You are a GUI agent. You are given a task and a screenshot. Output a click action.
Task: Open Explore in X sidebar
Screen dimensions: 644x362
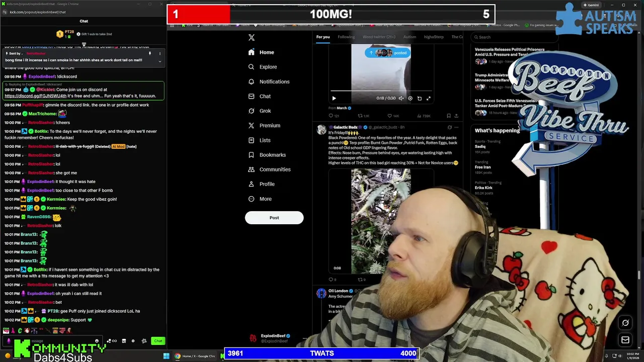click(263, 67)
